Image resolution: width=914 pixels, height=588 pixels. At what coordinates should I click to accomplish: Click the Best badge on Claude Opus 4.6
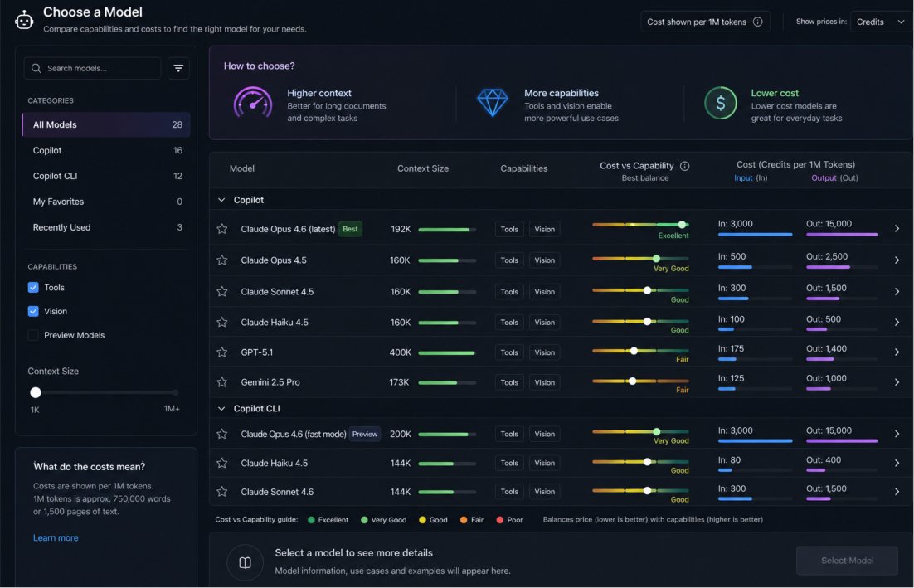tap(350, 229)
